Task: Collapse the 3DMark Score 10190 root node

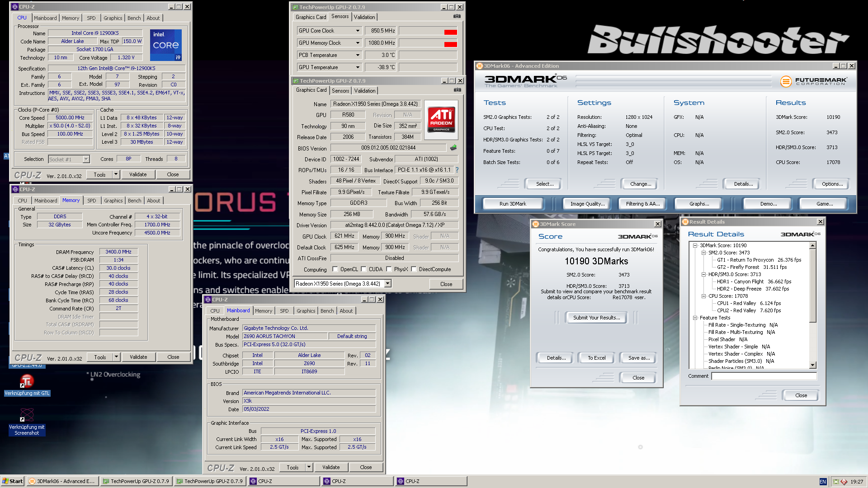Action: (695, 245)
